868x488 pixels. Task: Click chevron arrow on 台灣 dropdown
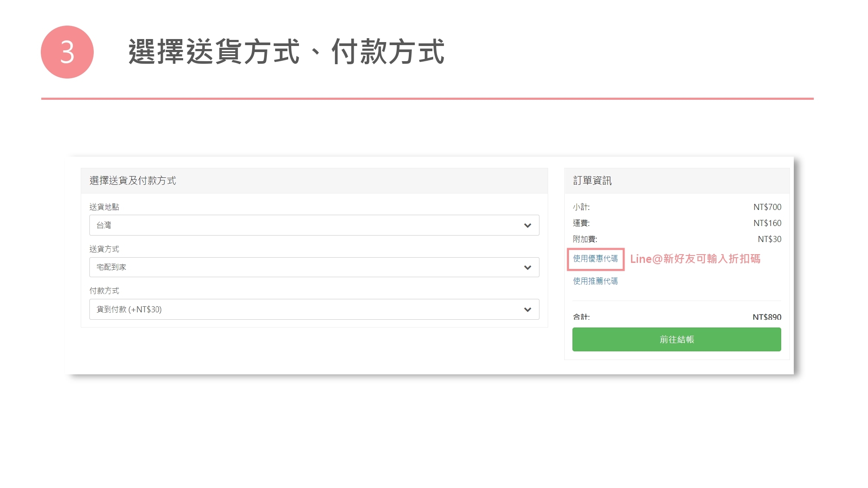coord(527,226)
